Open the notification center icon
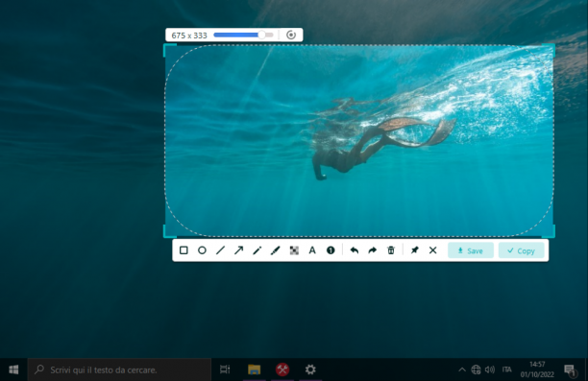 [x=570, y=370]
